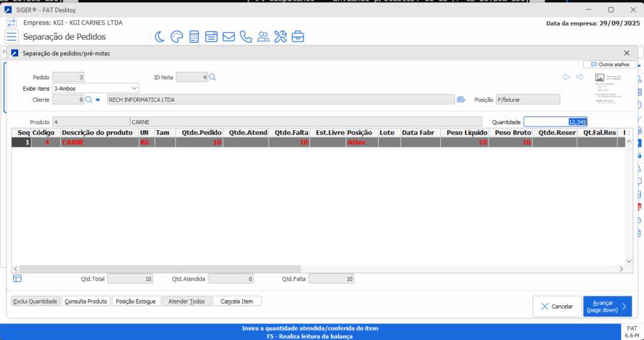
Task: Sort by the Código column header
Action: [x=45, y=132]
